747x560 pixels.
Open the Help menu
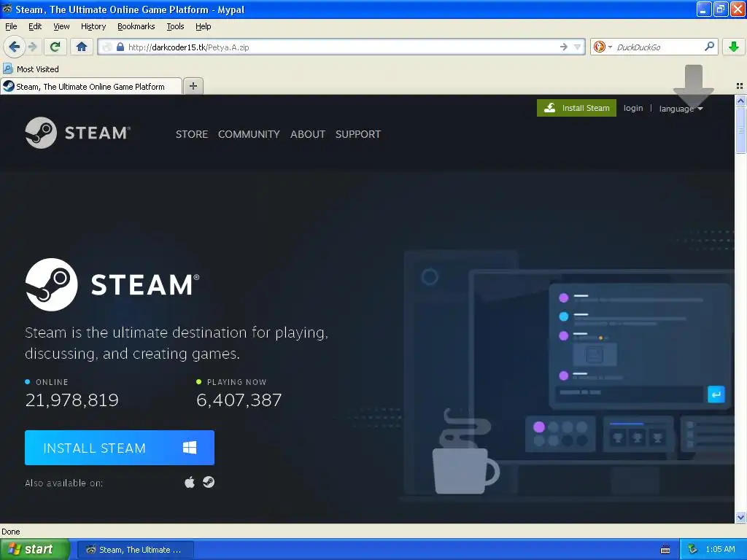click(x=203, y=26)
